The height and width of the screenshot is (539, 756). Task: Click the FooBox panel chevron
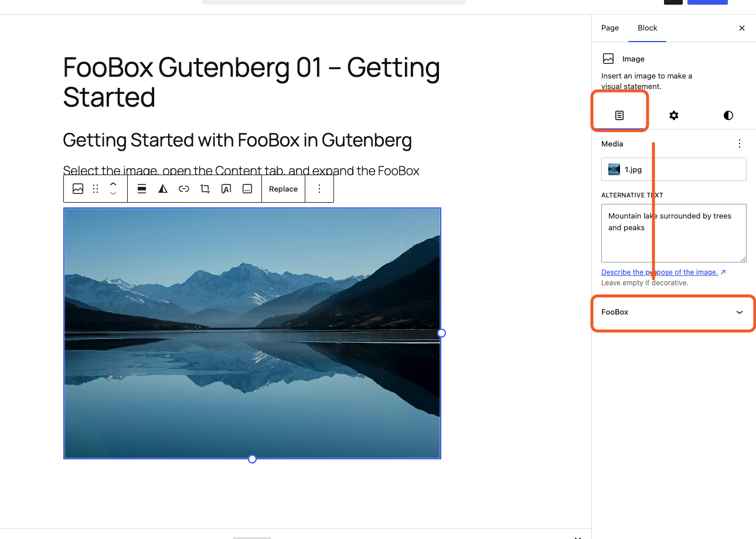point(740,312)
